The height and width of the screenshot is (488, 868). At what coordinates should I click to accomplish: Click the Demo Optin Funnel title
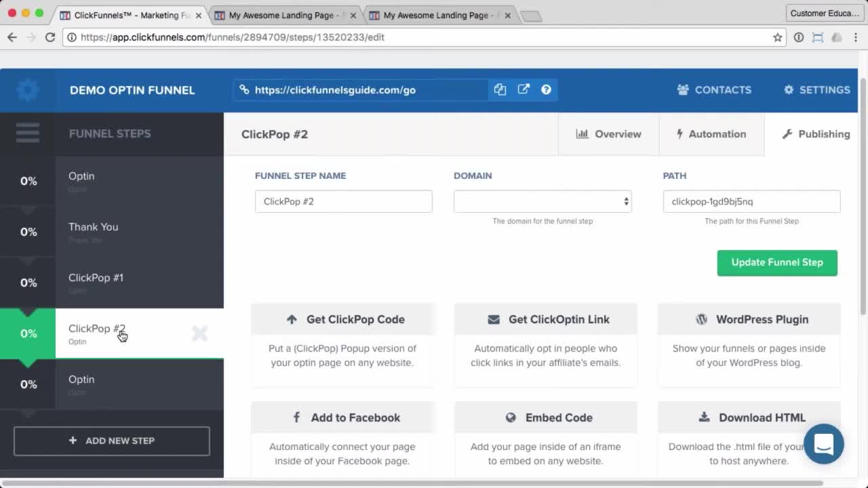click(x=132, y=90)
